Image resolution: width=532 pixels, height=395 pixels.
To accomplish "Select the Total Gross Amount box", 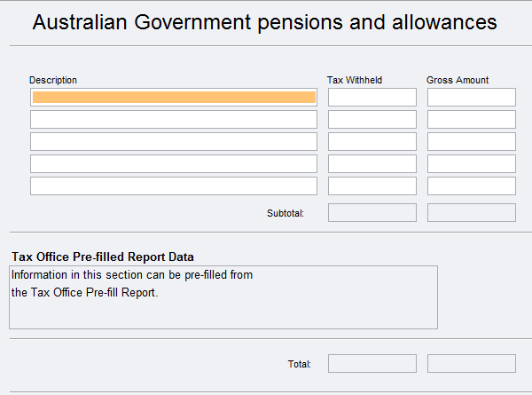I will point(472,364).
